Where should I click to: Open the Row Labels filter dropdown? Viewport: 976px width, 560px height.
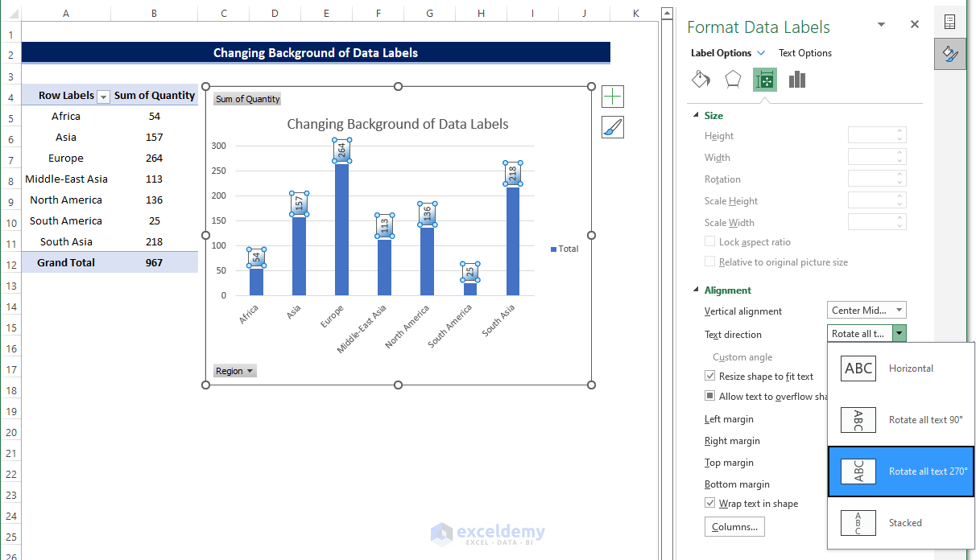click(103, 95)
